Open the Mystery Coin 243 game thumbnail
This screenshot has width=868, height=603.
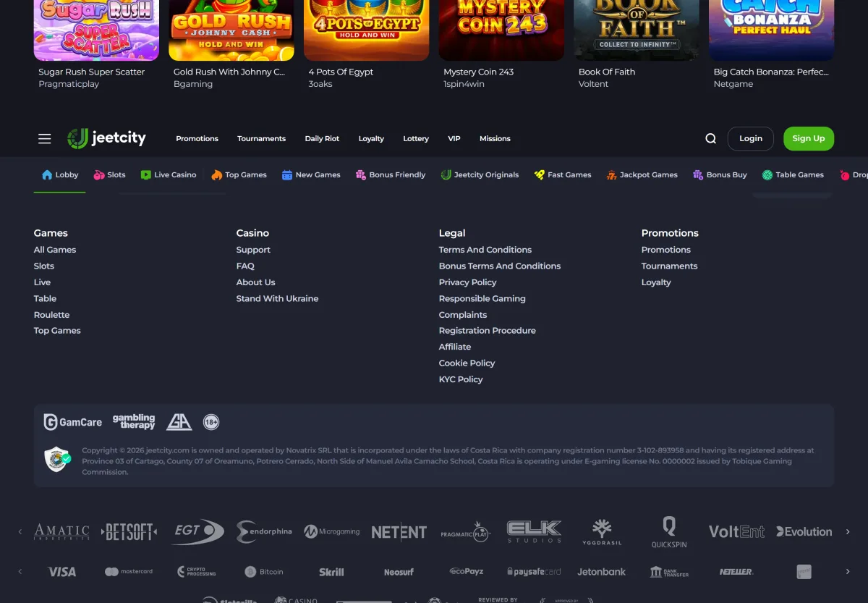pyautogui.click(x=501, y=30)
